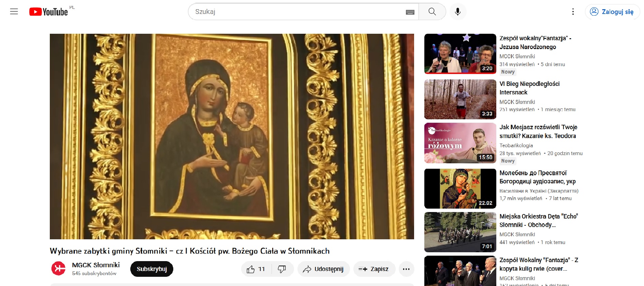Open the hamburger guide menu
Viewport: 644px width, 286px height.
point(14,12)
